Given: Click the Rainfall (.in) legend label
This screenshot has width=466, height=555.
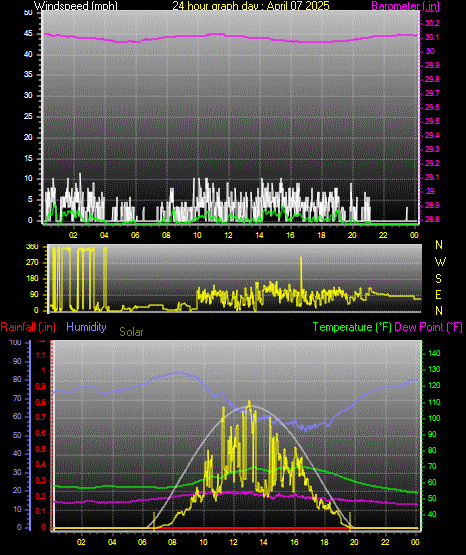Looking at the screenshot, I should 28,327.
